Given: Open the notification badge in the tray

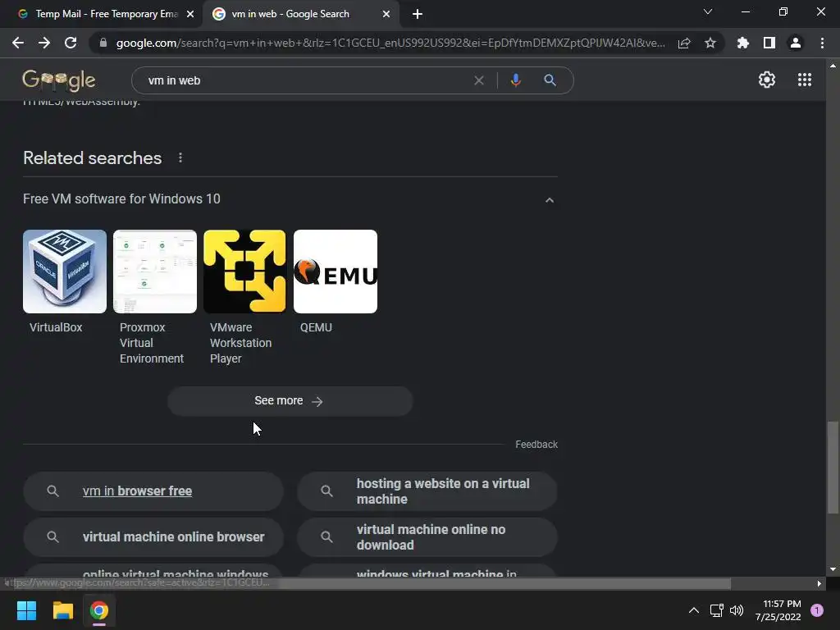Looking at the screenshot, I should 817,610.
